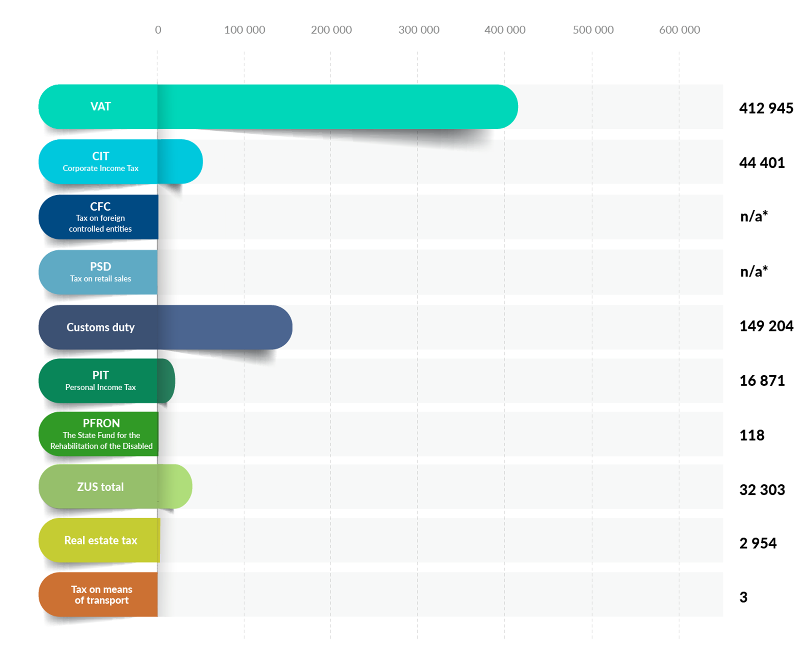The height and width of the screenshot is (664, 812).
Task: Click the PIT value 16 871
Action: click(762, 381)
